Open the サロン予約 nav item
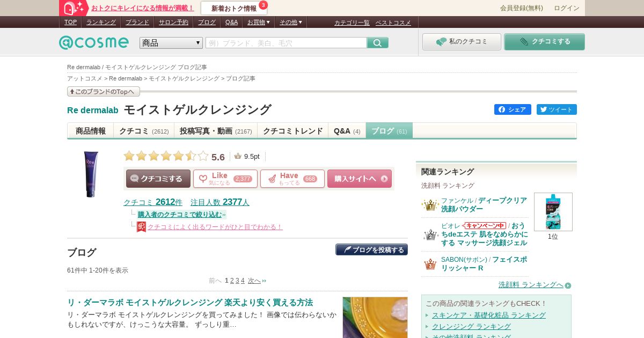644x338 pixels. (173, 22)
